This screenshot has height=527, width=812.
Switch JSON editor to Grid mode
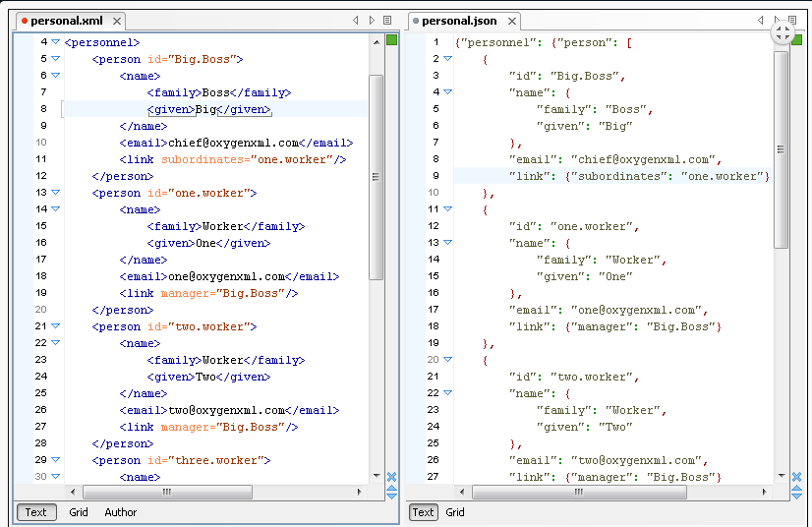pyautogui.click(x=455, y=512)
